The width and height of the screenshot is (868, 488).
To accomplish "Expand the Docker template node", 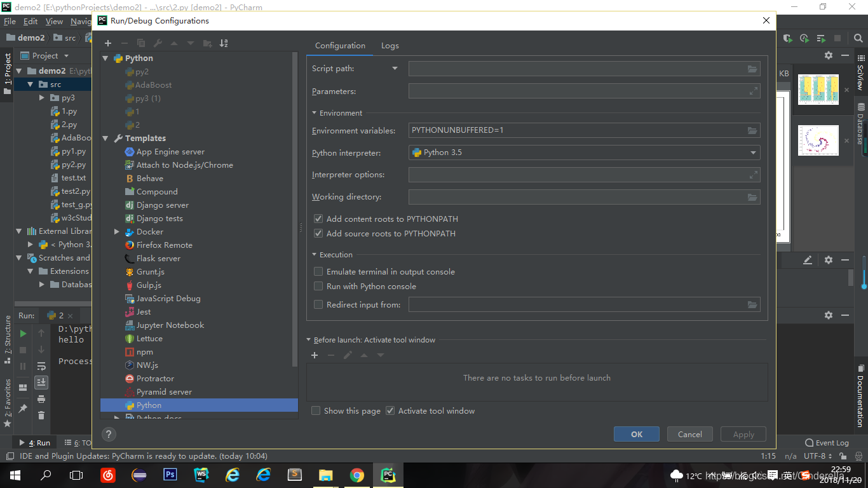I will [117, 232].
